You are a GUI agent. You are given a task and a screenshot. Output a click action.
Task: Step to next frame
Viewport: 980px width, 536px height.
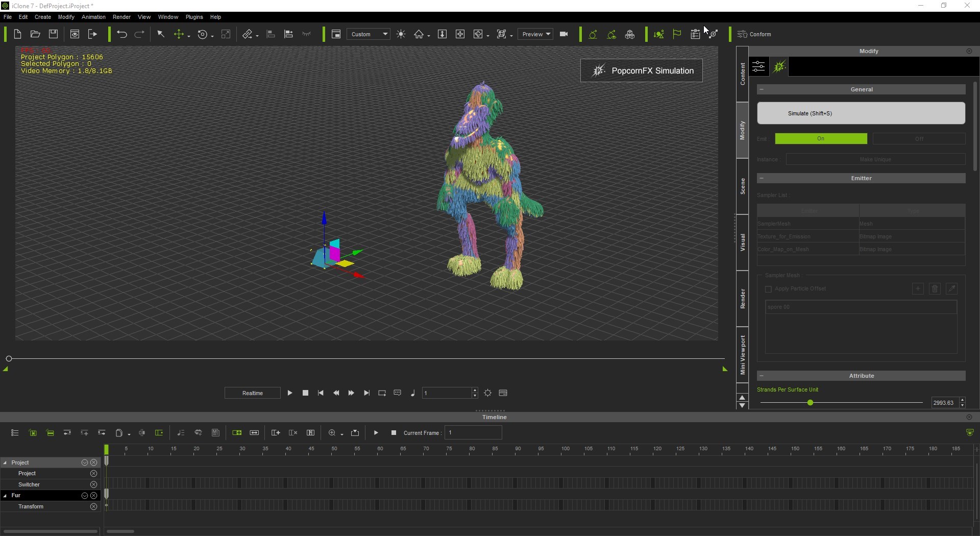pos(351,393)
